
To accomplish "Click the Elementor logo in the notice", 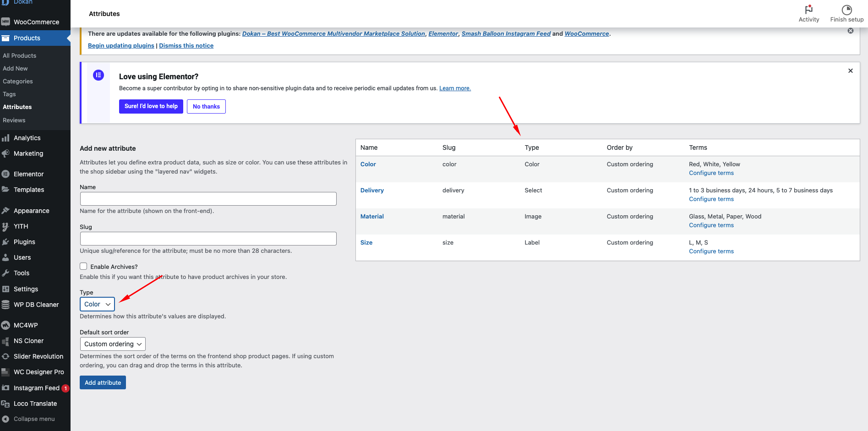I will [x=98, y=75].
